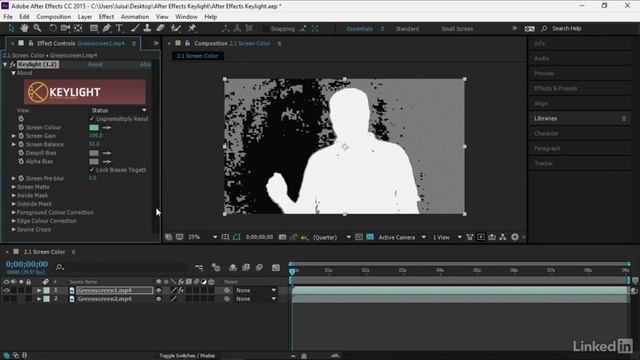Toggle effects switch for Greenscreen1.mp4 layer
The height and width of the screenshot is (360, 640).
coord(181,291)
